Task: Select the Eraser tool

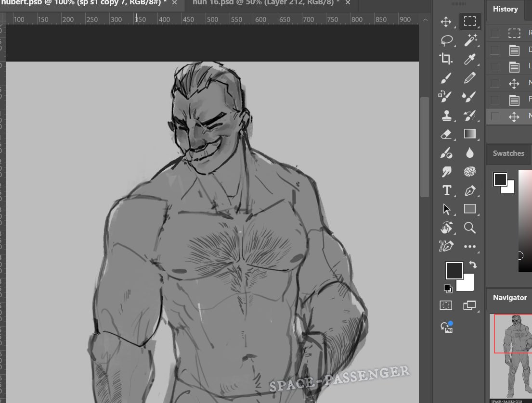Action: coord(446,134)
